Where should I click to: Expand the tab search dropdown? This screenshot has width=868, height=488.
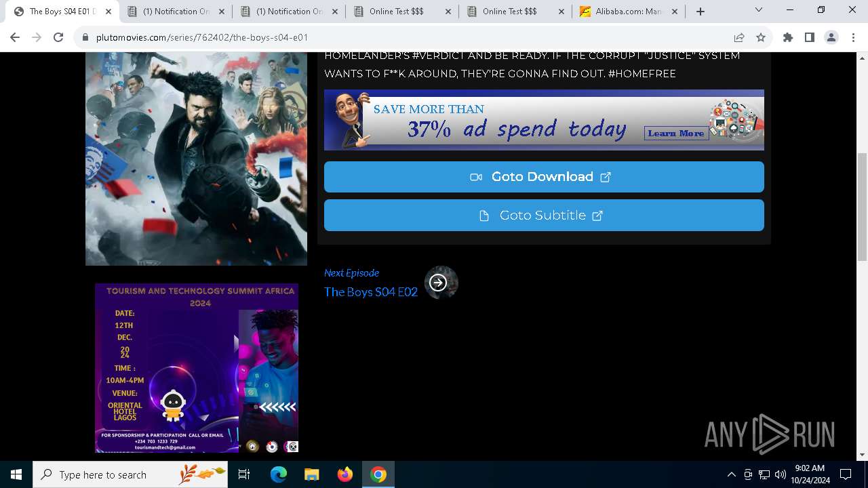coord(759,10)
